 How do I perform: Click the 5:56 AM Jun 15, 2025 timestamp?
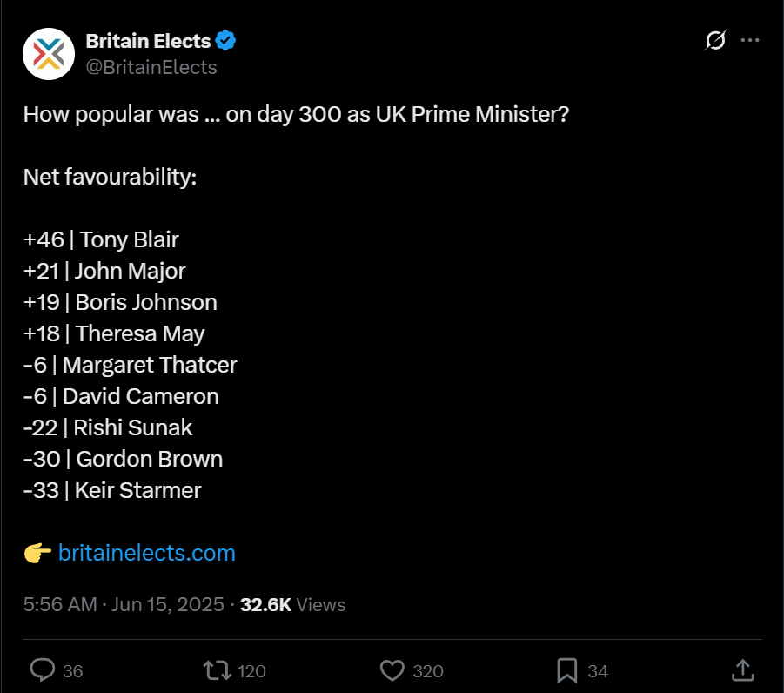(124, 604)
